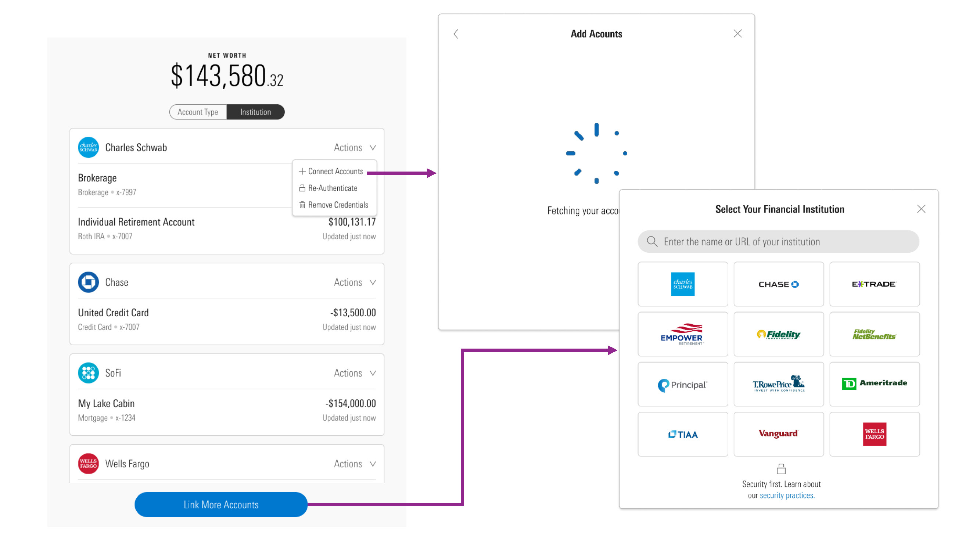Choose Empower Retirement institution tile

(x=682, y=334)
